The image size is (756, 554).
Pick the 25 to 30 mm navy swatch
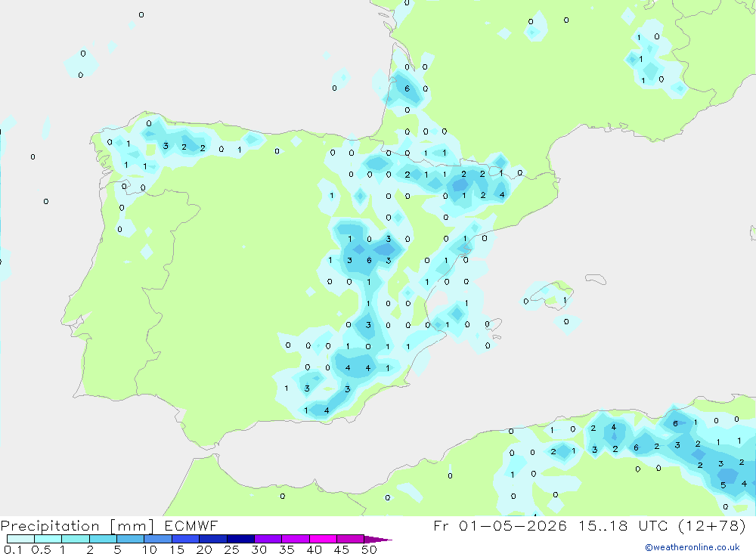click(240, 539)
